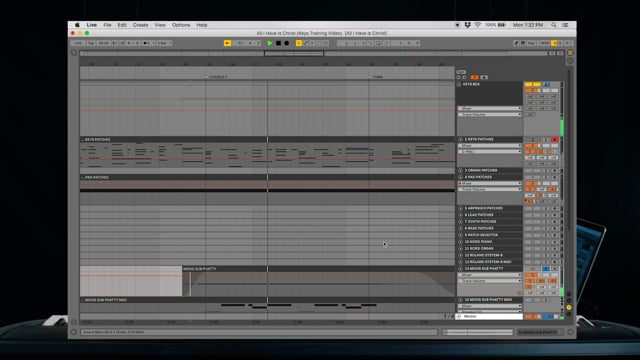
Task: Start playback with the green Play button
Action: click(270, 43)
